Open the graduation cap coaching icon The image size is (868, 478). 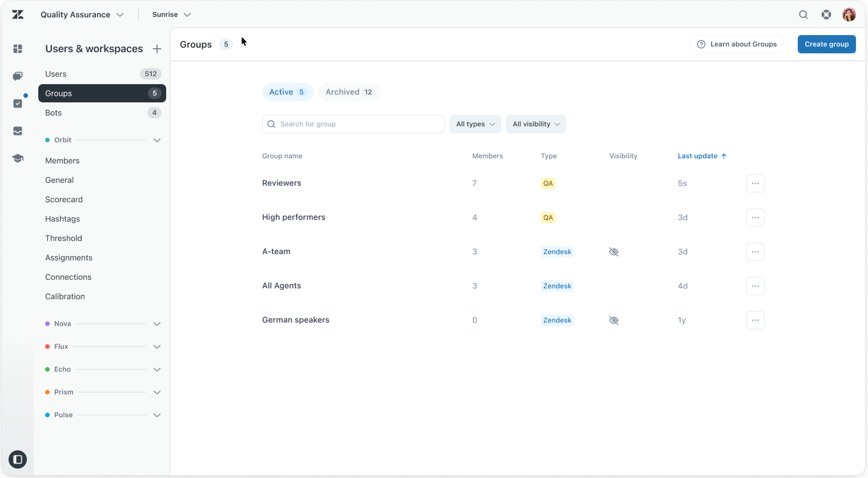click(17, 158)
